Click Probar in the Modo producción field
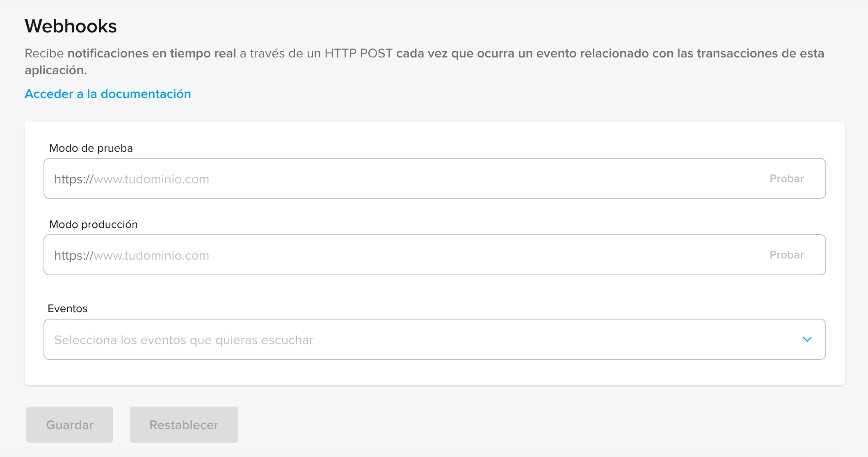868x457 pixels. pyautogui.click(x=786, y=255)
